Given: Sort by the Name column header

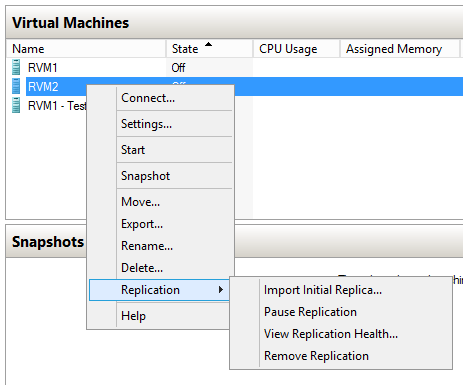Looking at the screenshot, I should pos(86,49).
